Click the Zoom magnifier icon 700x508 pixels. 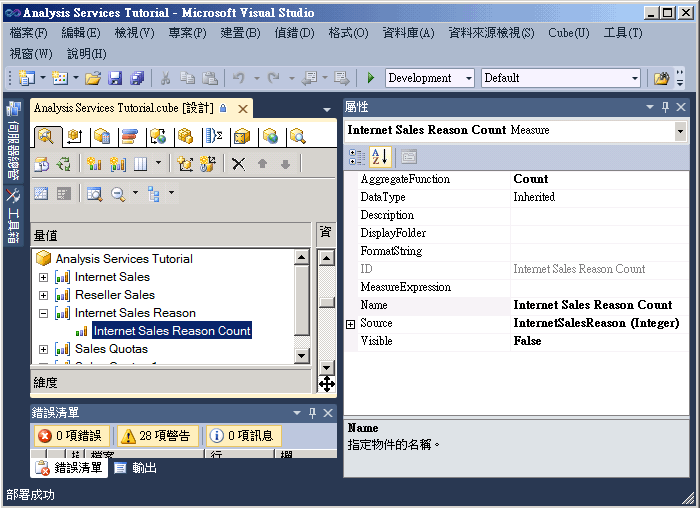tap(118, 194)
